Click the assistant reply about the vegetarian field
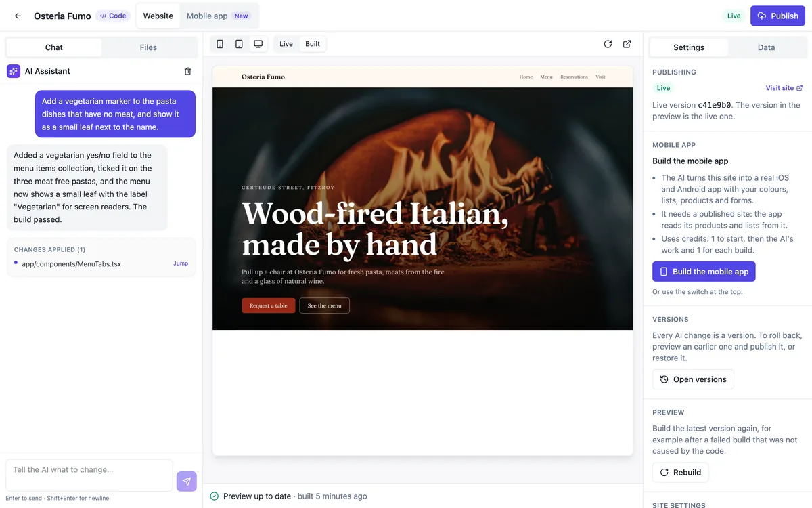The image size is (812, 508). click(87, 188)
